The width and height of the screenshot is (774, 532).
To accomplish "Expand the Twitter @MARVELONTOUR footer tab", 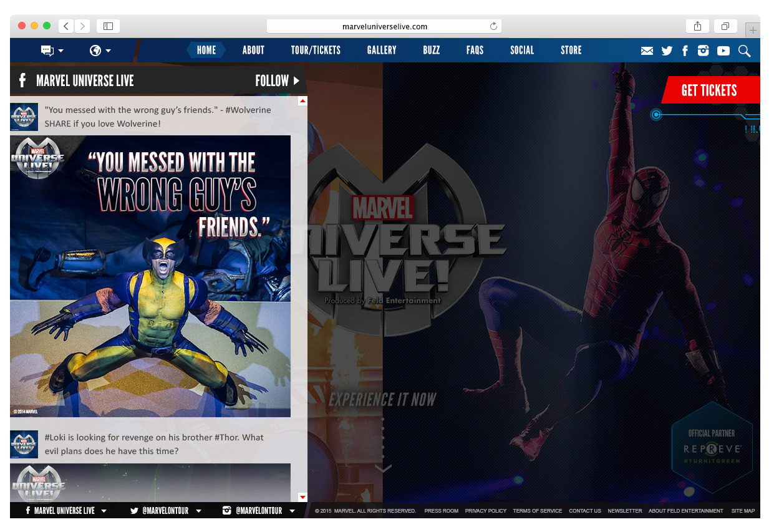I will [x=166, y=511].
